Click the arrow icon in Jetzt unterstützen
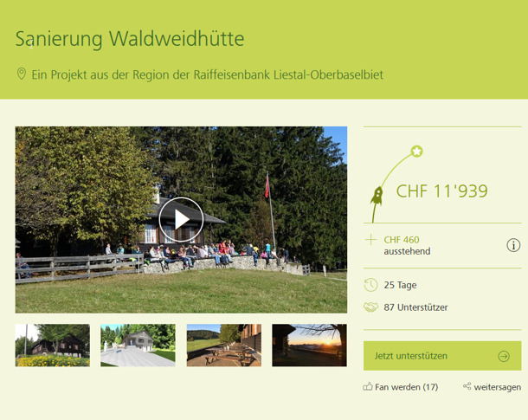Viewport: 528px width, 420px height. click(x=504, y=356)
